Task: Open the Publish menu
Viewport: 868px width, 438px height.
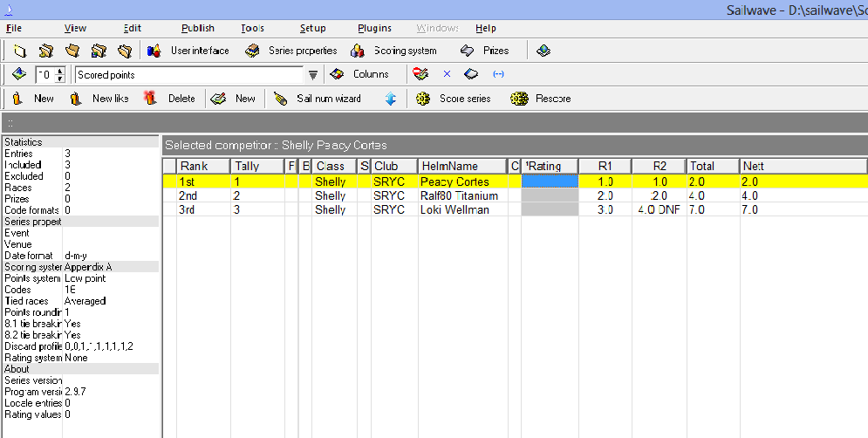Action: point(198,29)
